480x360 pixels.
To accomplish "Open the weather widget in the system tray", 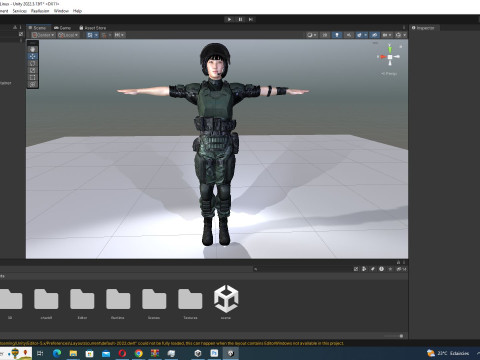I will point(448,353).
